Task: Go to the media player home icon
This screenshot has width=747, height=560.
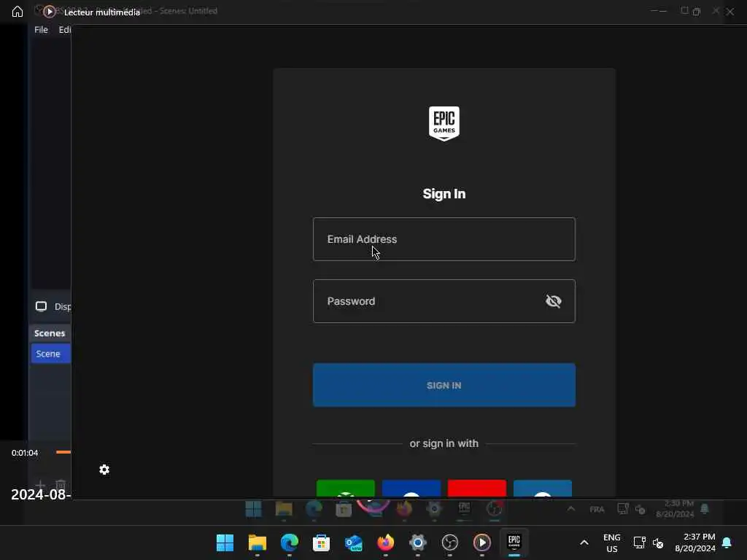Action: pos(18,12)
